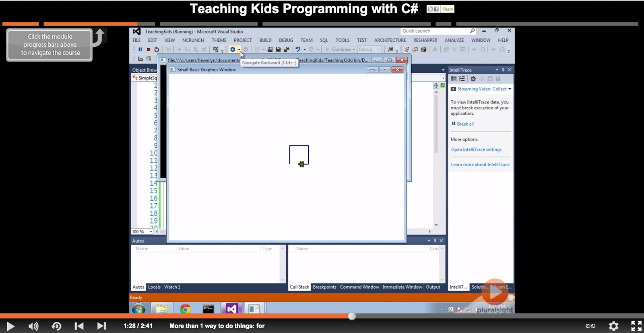Skip to the previous clip
This screenshot has height=333, width=644.
(x=79, y=326)
